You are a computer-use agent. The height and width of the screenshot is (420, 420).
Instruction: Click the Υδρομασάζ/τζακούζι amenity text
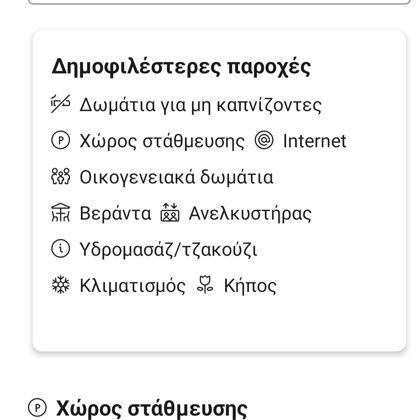coord(168,249)
